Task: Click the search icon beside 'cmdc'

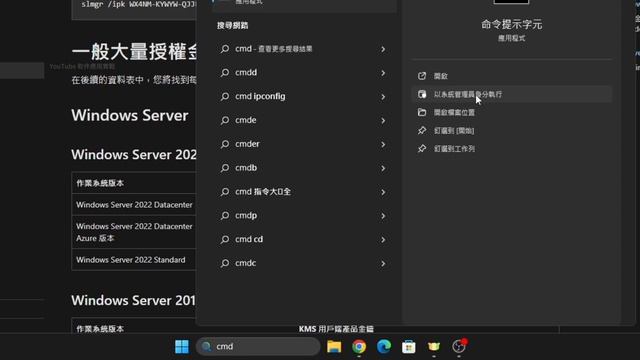Action: (225, 263)
